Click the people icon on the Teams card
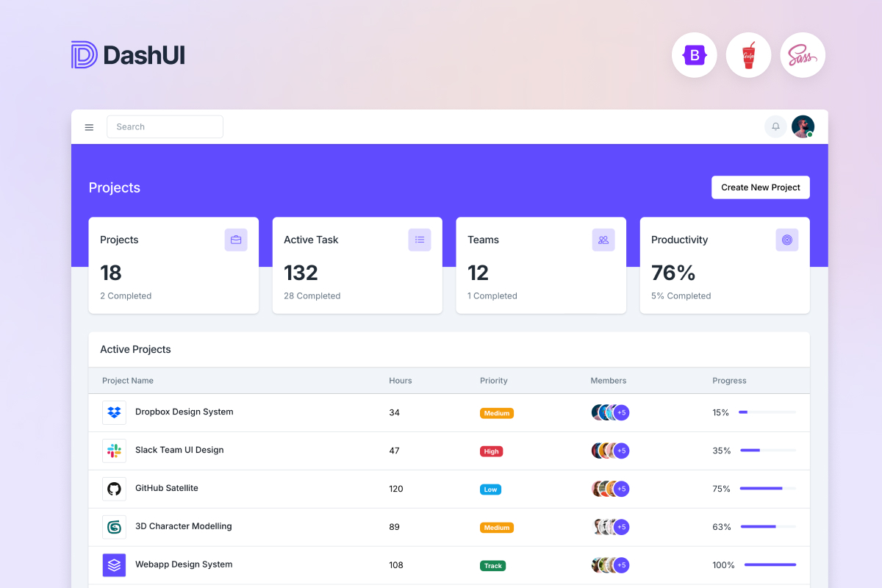 [x=603, y=240]
